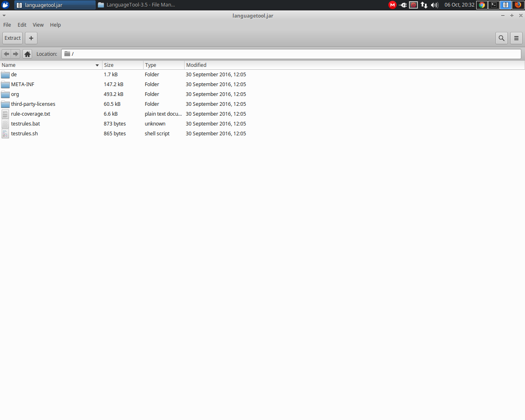525x420 pixels.
Task: Go forward to next location
Action: pyautogui.click(x=16, y=54)
